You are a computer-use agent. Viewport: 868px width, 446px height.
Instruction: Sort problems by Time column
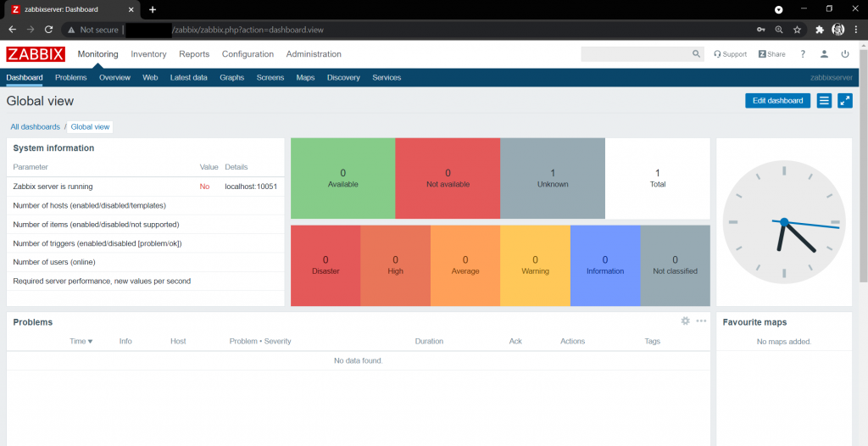[x=81, y=342]
